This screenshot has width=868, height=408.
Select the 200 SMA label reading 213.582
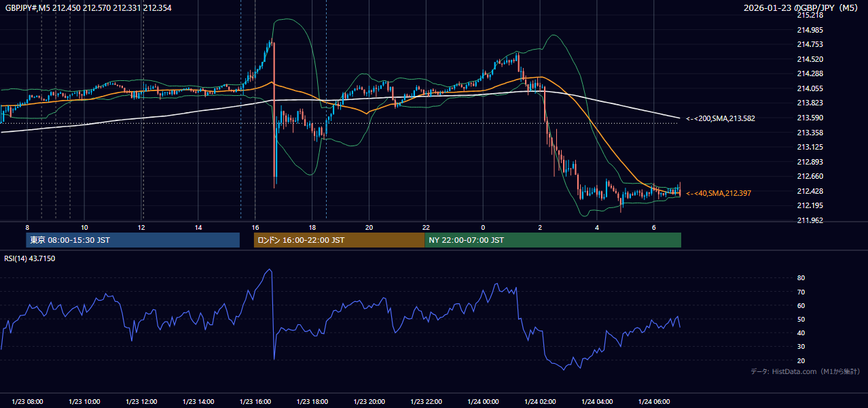click(x=721, y=118)
